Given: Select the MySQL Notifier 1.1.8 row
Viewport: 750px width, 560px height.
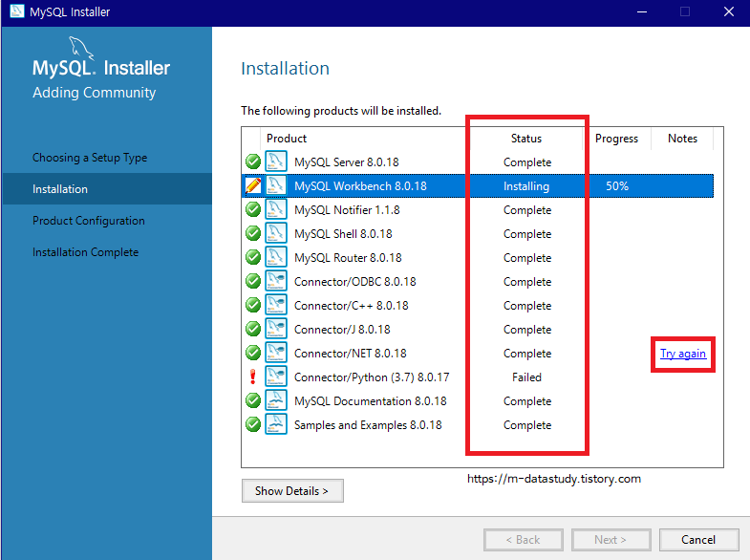Looking at the screenshot, I should [x=478, y=210].
